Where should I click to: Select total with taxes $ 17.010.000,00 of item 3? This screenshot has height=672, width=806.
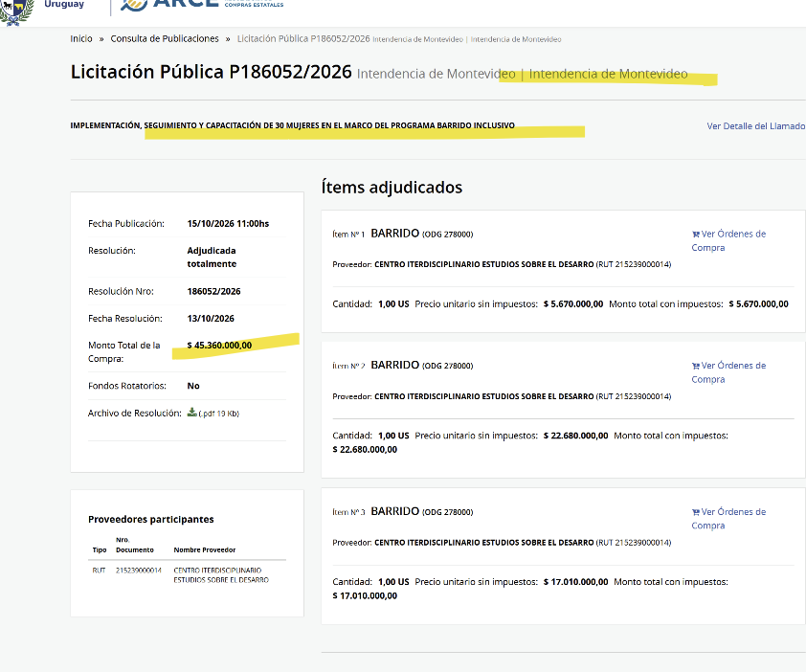[365, 596]
